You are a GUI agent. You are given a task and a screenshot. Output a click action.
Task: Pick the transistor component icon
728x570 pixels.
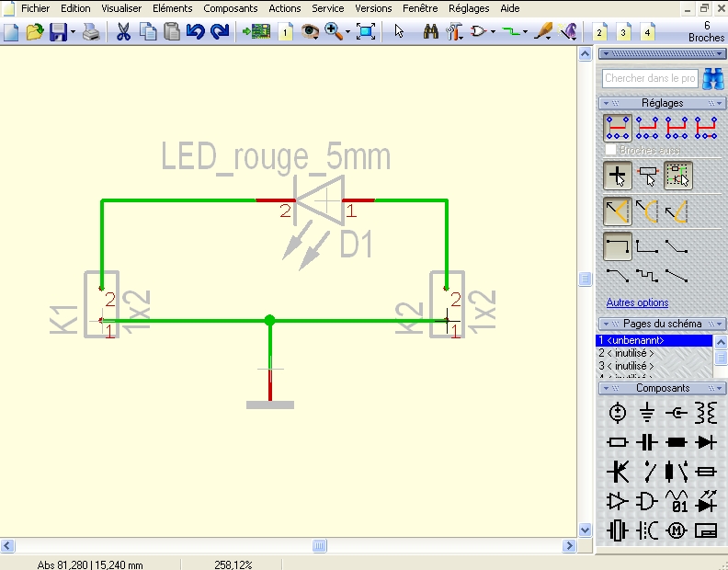click(618, 472)
